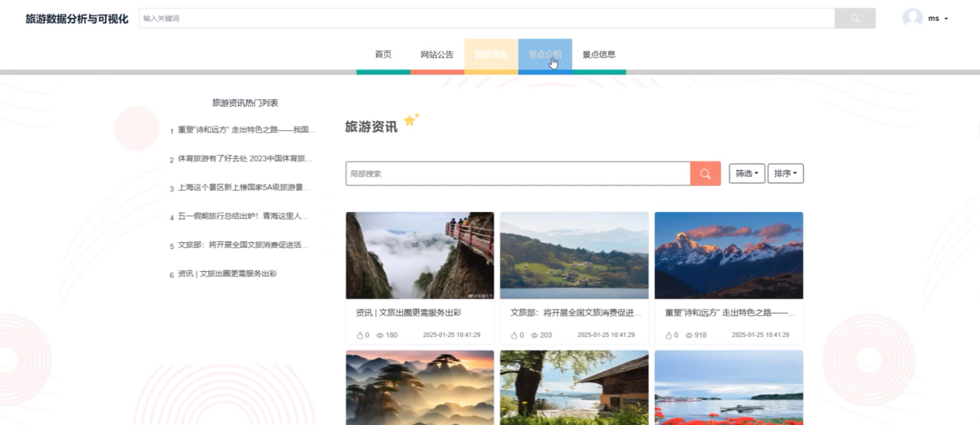Click the 输入关键词 top search field
The image size is (980, 425).
[x=486, y=19]
